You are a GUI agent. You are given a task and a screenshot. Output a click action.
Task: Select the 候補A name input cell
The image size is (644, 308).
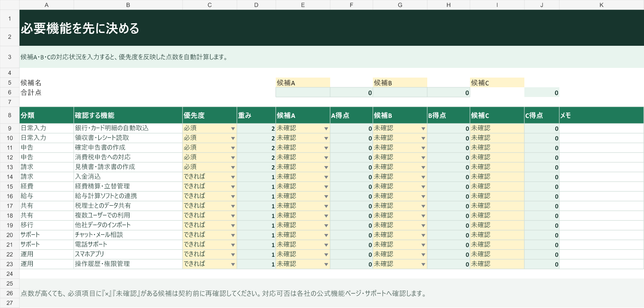tap(303, 83)
